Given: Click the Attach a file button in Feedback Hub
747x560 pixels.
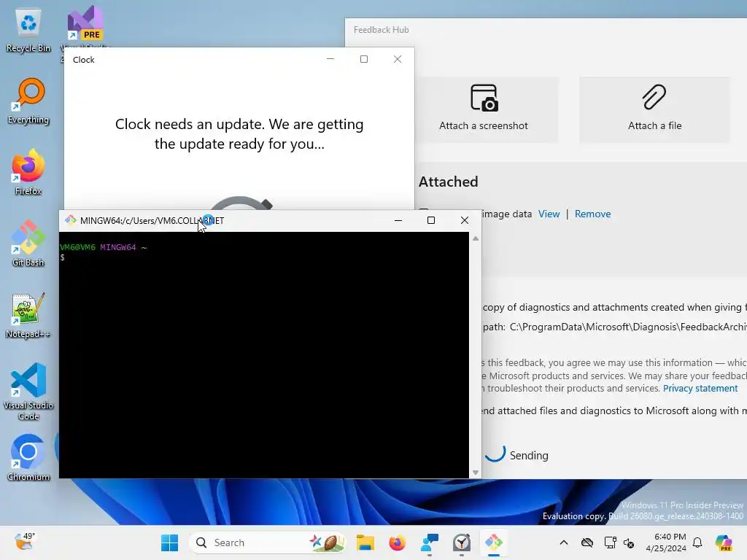Looking at the screenshot, I should [654, 109].
